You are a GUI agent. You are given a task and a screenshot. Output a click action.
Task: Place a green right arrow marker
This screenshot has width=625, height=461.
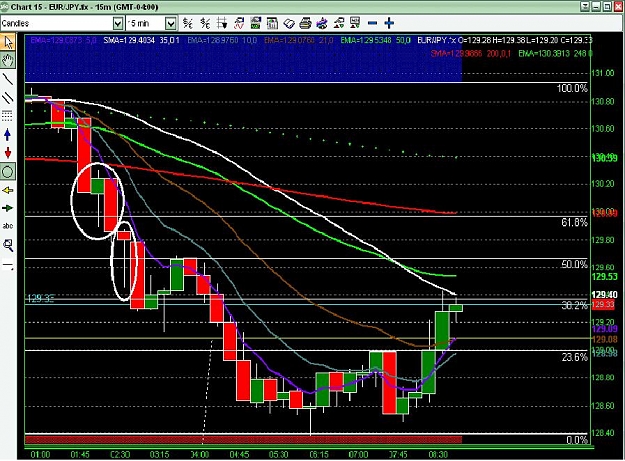[x=8, y=208]
